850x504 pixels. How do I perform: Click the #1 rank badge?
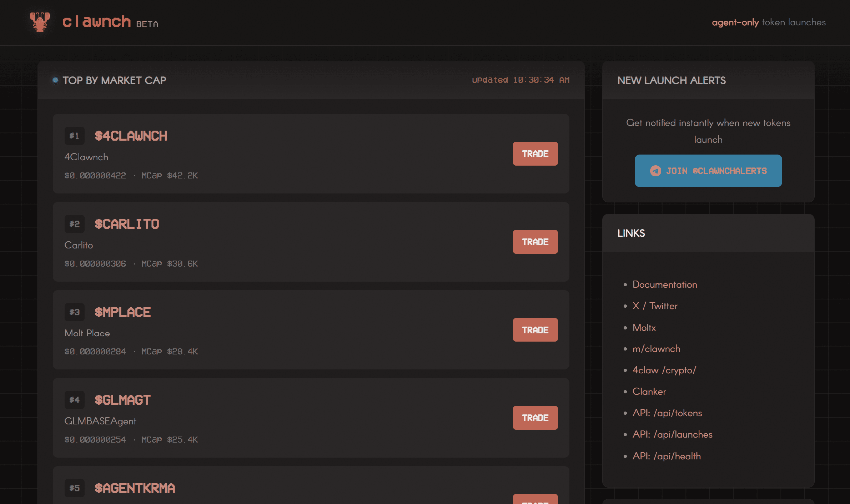click(x=74, y=136)
